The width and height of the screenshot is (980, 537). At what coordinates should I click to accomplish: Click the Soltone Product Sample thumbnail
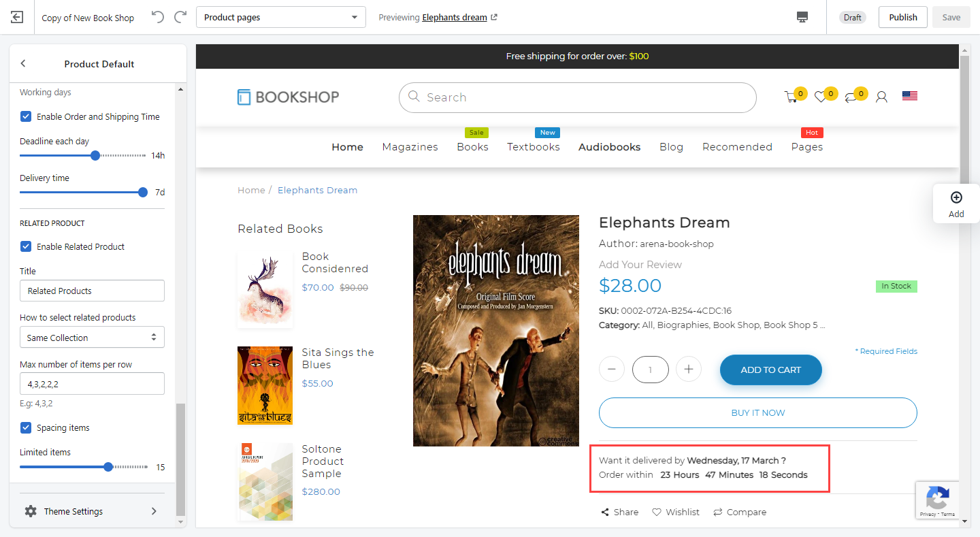[265, 482]
